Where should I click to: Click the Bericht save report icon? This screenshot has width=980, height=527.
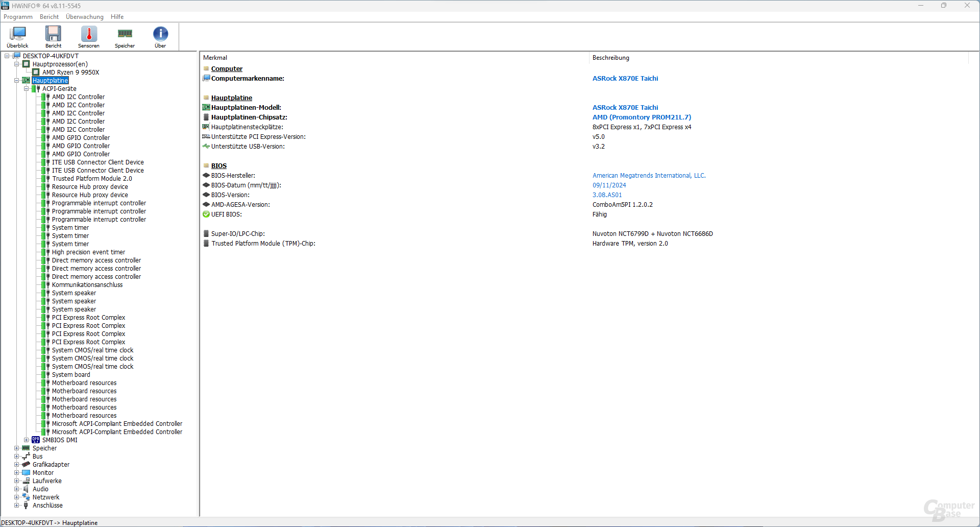[x=53, y=34]
